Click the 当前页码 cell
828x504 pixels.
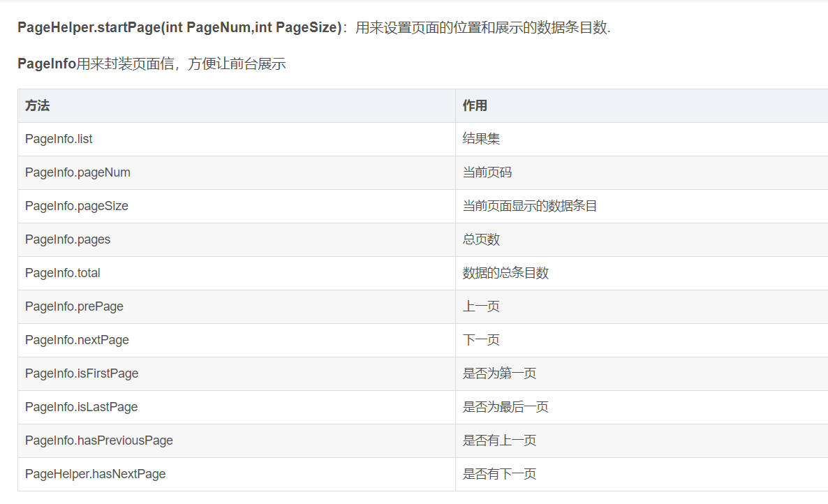[642, 172]
